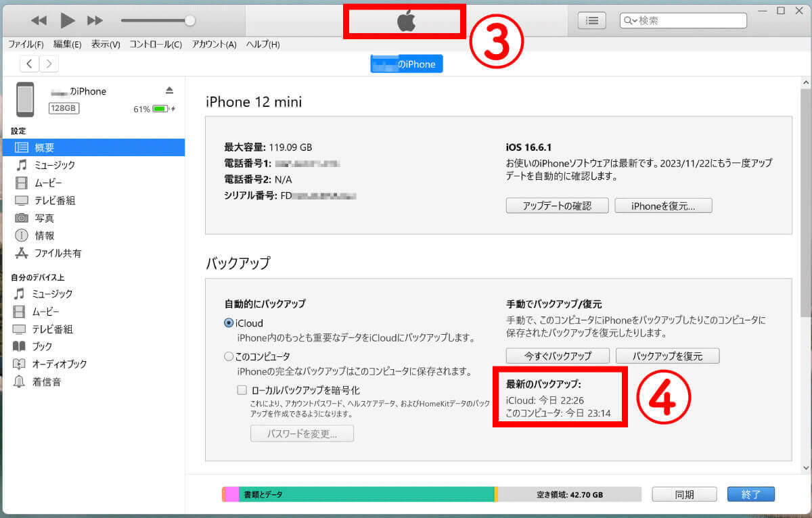This screenshot has height=518, width=812.
Task: Click the 128GB capacity badge
Action: pos(64,108)
